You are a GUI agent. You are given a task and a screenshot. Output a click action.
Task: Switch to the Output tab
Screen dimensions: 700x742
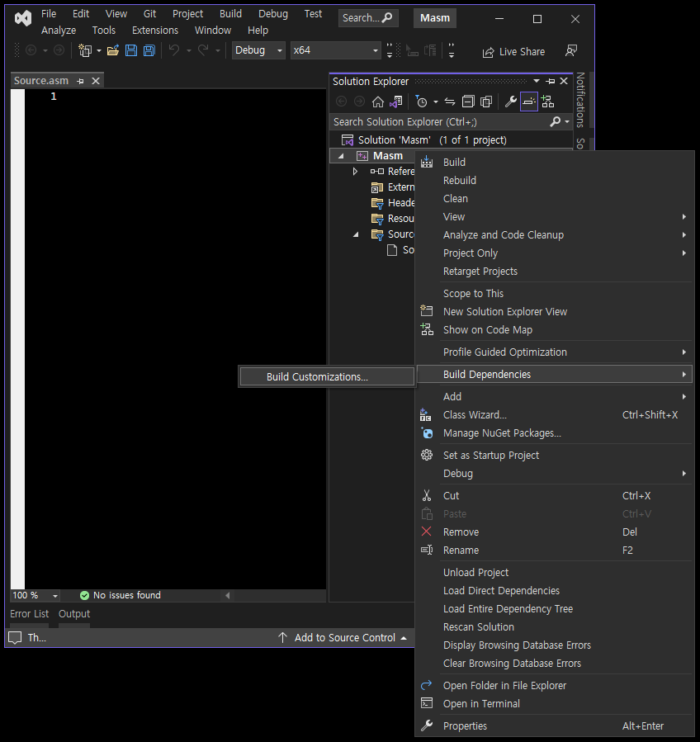pos(74,614)
